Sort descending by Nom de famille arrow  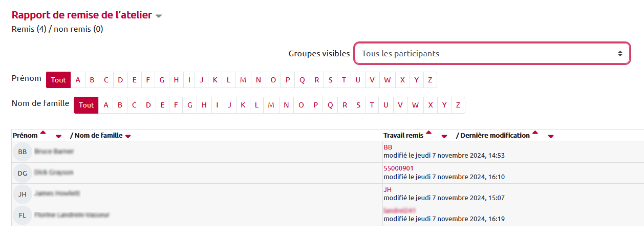point(128,136)
